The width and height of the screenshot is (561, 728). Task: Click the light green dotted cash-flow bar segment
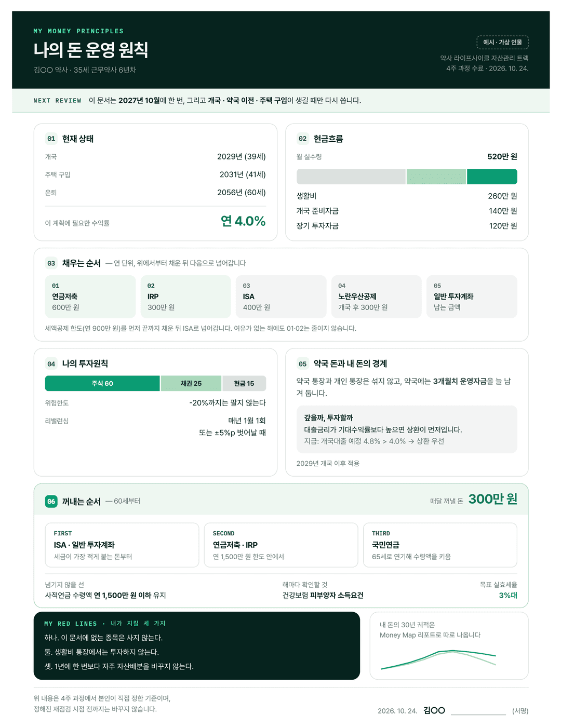pyautogui.click(x=436, y=177)
